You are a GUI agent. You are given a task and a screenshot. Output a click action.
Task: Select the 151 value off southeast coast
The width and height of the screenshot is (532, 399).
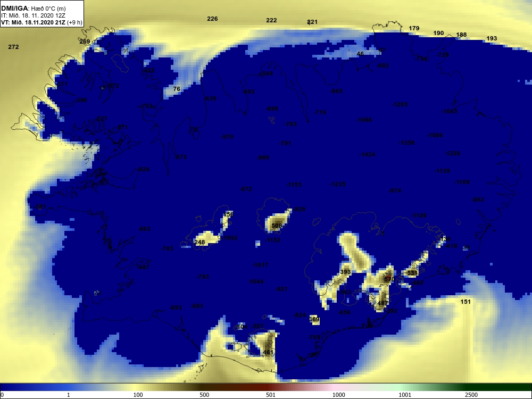[465, 302]
